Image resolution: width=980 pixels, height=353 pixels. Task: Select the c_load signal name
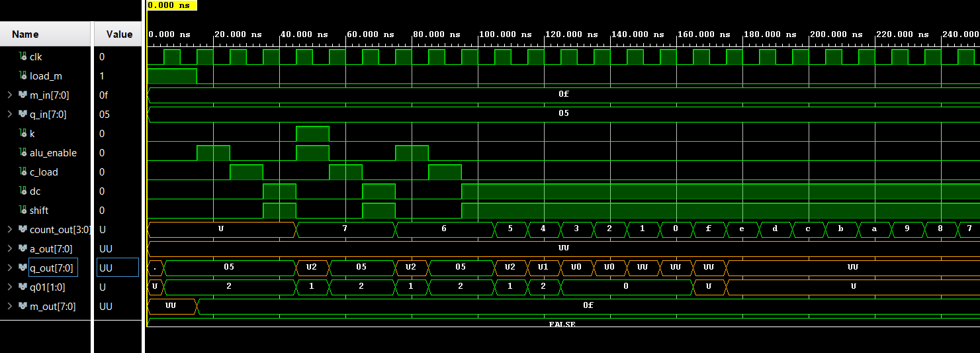(x=44, y=172)
